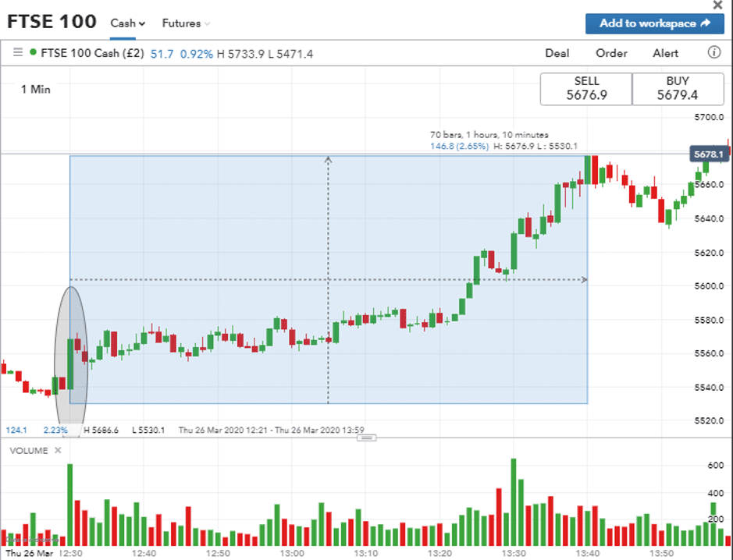Click the BUY 5679.4 button
Viewport: 733px width, 560px height.
point(678,89)
